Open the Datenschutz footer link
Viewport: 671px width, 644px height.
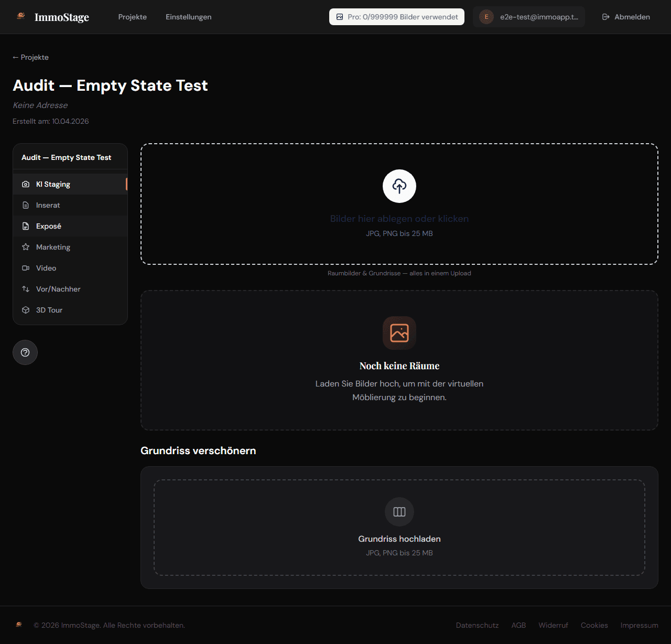477,625
